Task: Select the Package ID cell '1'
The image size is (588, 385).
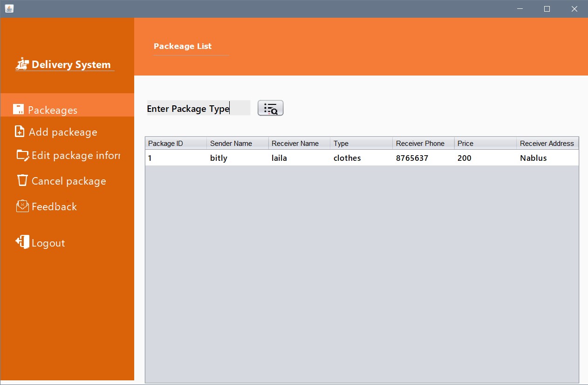Action: [x=176, y=158]
